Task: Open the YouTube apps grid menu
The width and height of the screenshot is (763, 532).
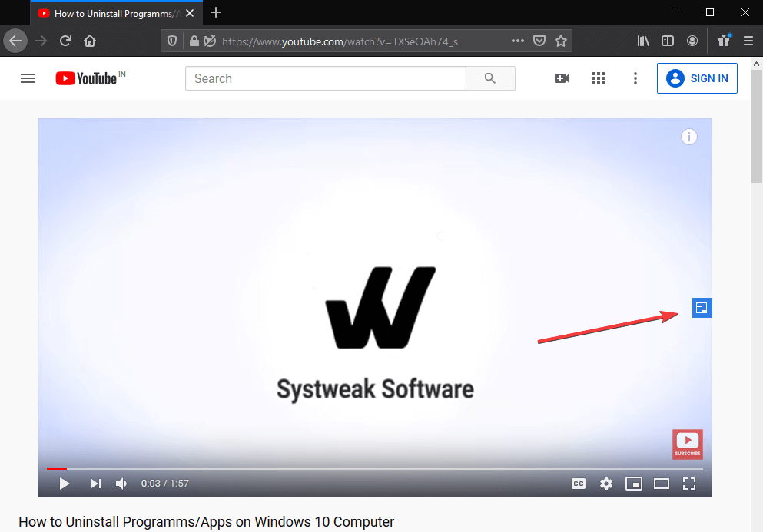Action: click(x=599, y=78)
